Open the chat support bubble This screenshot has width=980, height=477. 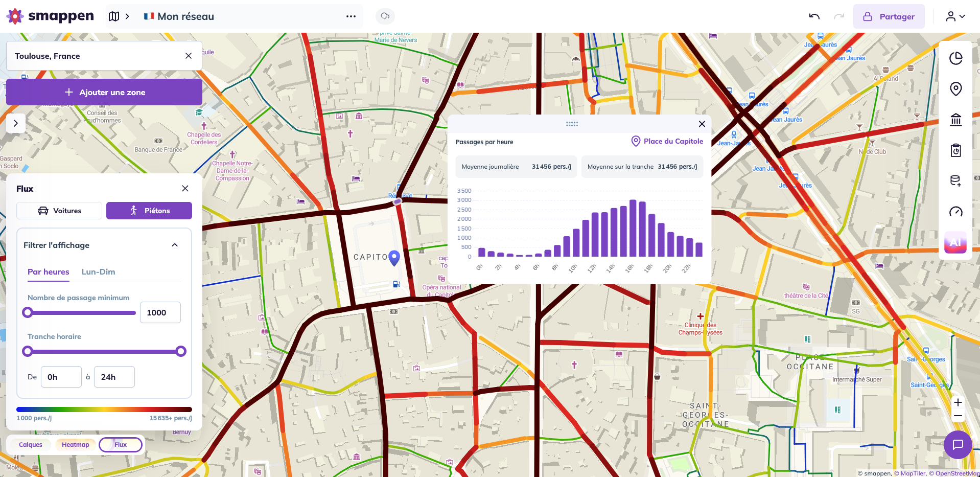pos(958,445)
